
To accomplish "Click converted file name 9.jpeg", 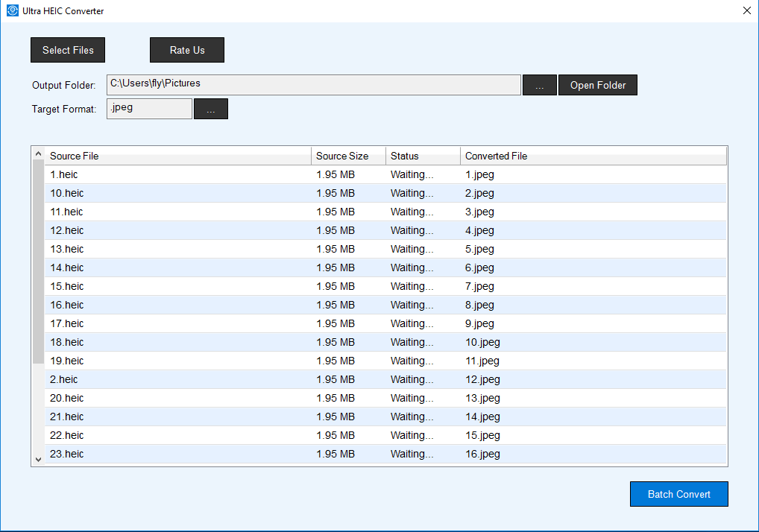I will click(x=479, y=323).
